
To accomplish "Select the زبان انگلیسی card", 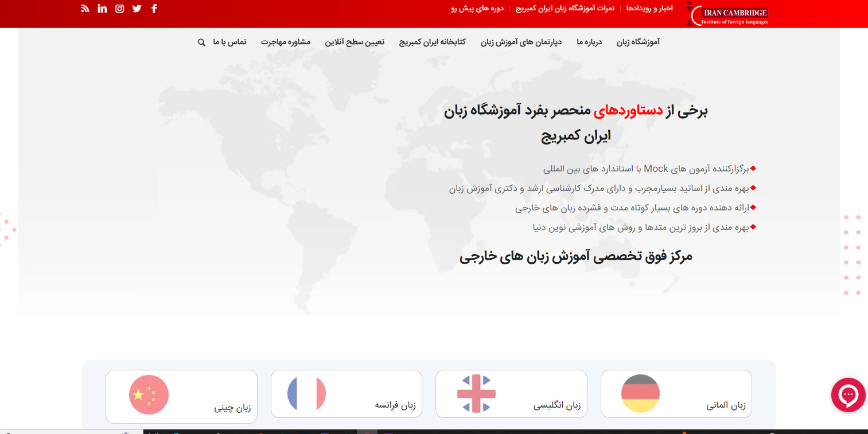I will pyautogui.click(x=511, y=393).
